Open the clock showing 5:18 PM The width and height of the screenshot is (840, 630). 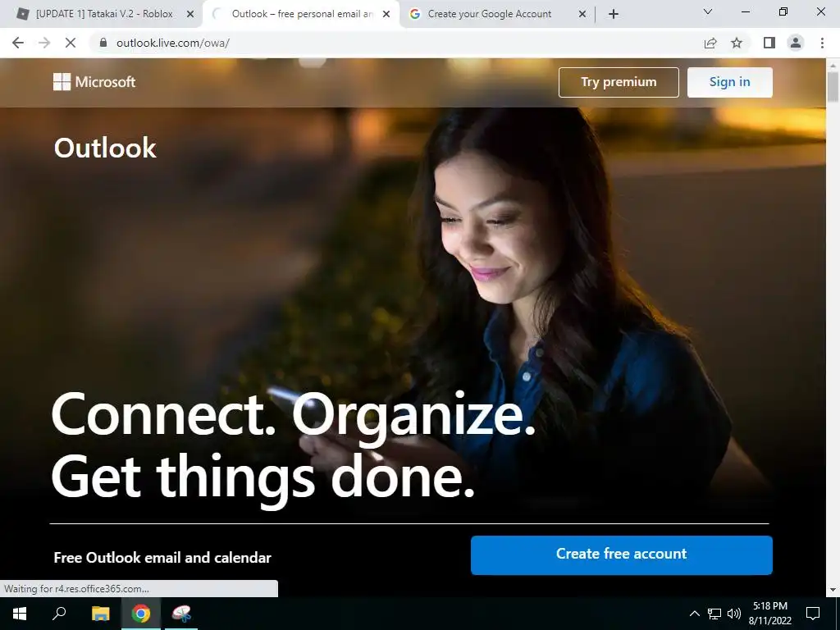pyautogui.click(x=769, y=614)
